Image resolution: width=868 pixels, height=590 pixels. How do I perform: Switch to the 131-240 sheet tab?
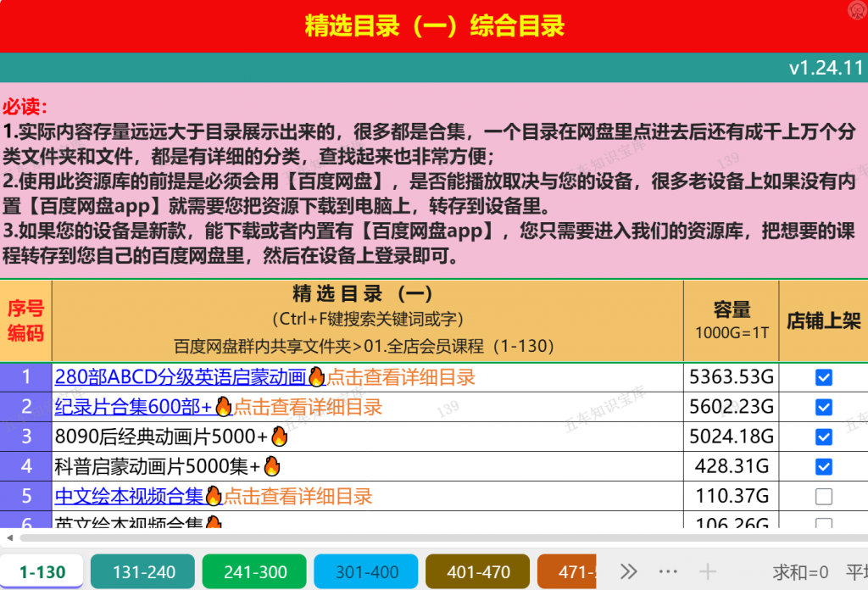click(142, 571)
